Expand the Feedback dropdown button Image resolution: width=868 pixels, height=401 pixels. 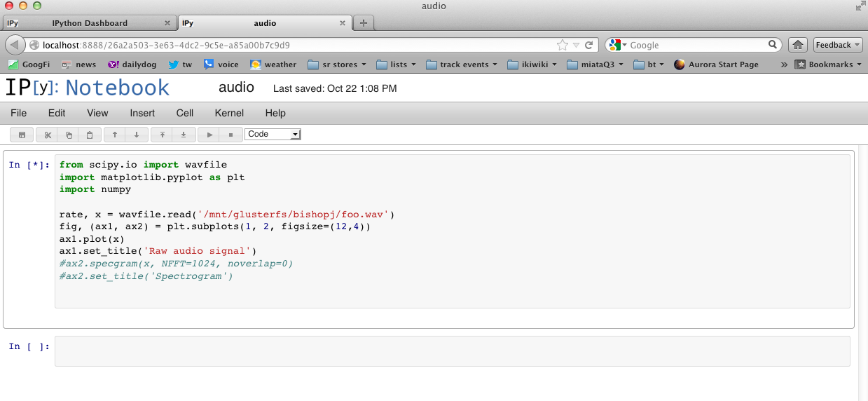(x=838, y=45)
